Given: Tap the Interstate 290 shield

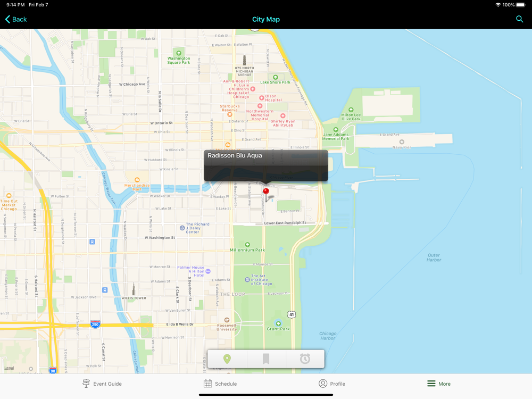Looking at the screenshot, I should (x=95, y=325).
